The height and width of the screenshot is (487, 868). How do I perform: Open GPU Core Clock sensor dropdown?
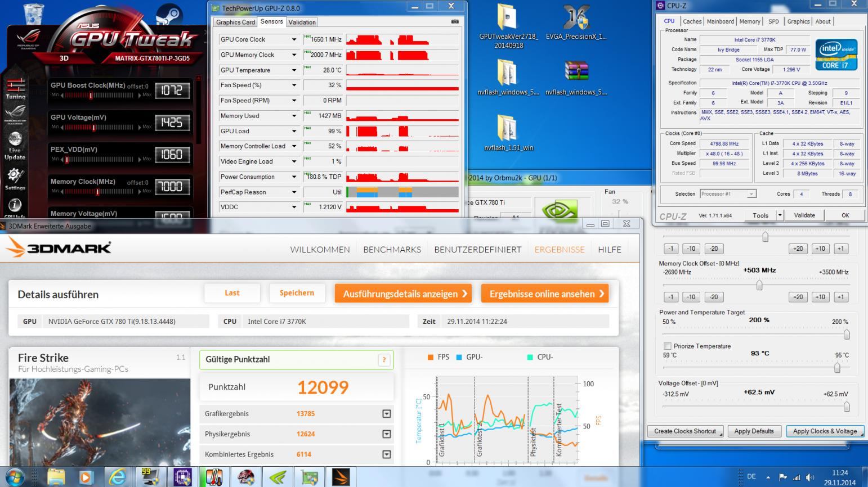pos(294,39)
